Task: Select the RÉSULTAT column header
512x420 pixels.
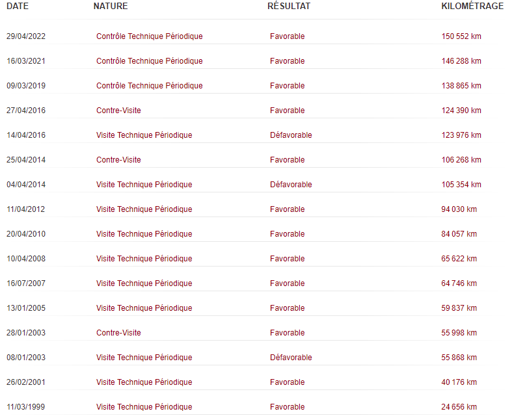Action: [289, 7]
